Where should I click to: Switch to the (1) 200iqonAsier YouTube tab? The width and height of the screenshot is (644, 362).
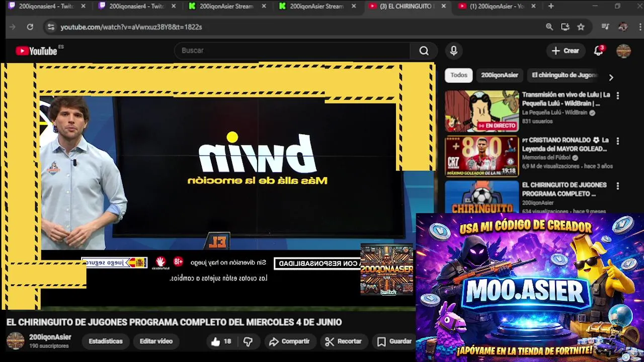tap(497, 6)
